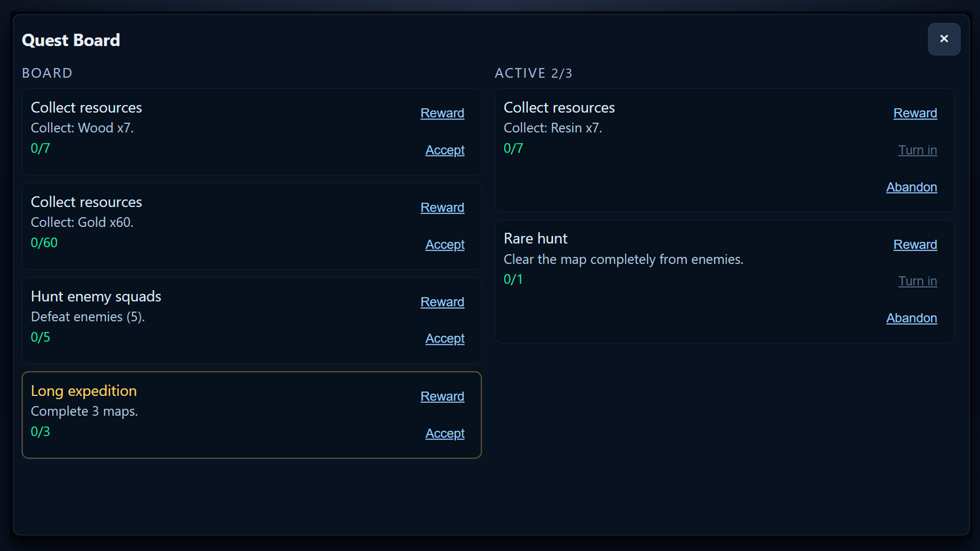Viewport: 980px width, 551px height.
Task: Click the ACTIVE 2/3 section header
Action: [x=533, y=73]
